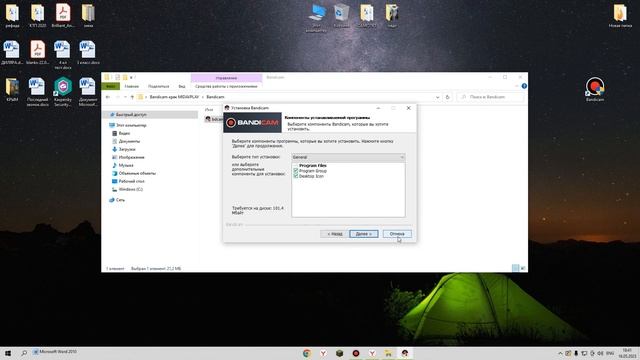Click the taskbar clock and date
Screen dimensions: 640x360
[x=626, y=353]
